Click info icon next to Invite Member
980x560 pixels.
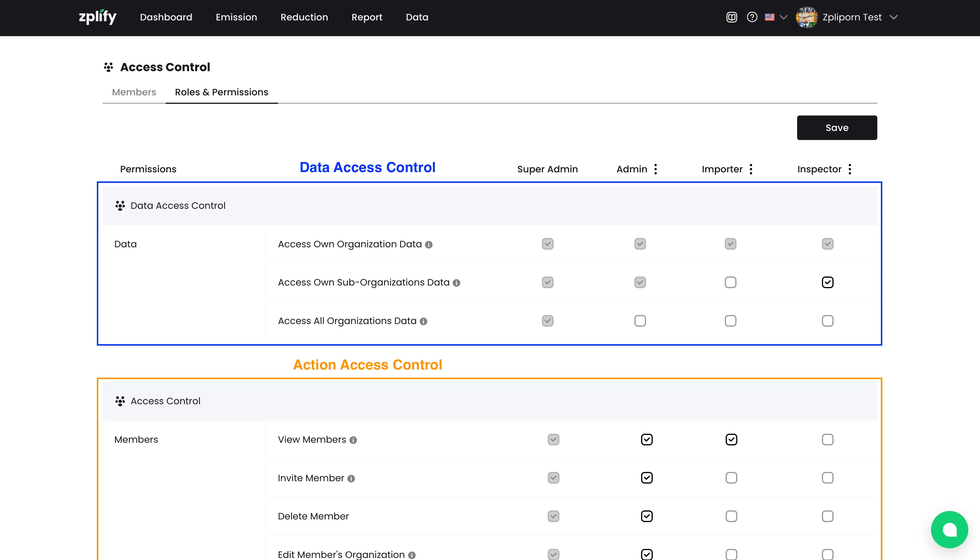click(351, 478)
